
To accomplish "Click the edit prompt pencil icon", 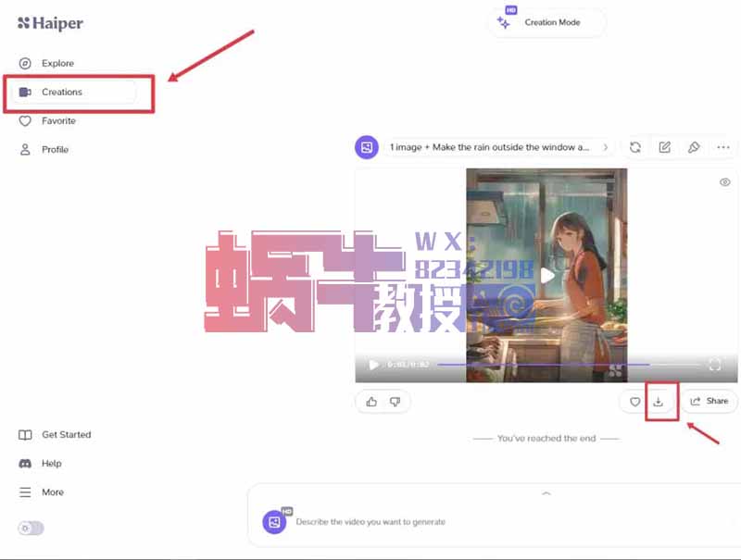I will (x=664, y=147).
